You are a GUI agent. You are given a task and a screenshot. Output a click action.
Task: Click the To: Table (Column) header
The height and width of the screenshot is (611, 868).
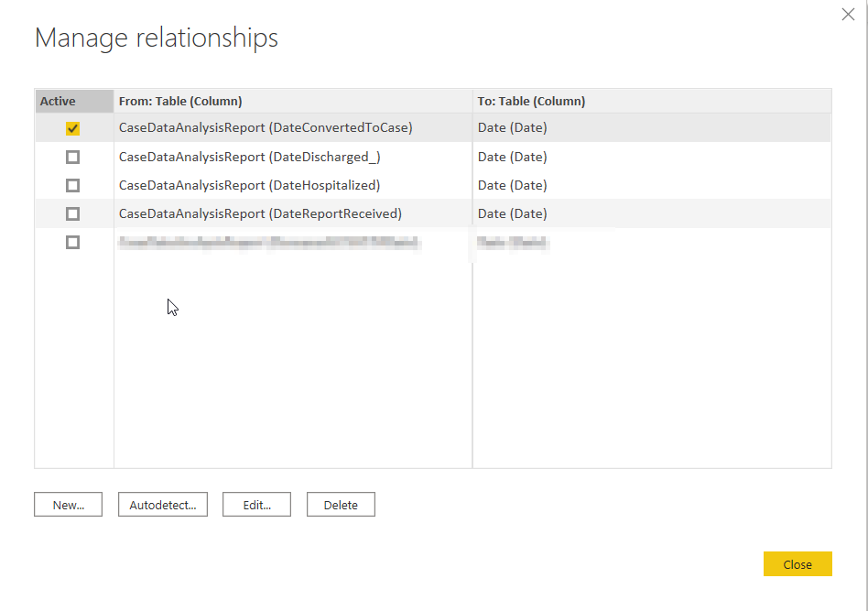(652, 102)
